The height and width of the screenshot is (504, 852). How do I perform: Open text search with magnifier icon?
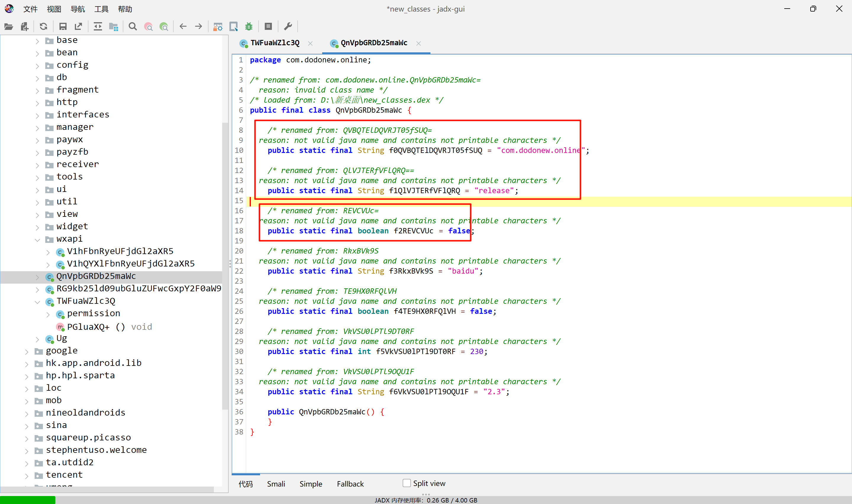(133, 27)
